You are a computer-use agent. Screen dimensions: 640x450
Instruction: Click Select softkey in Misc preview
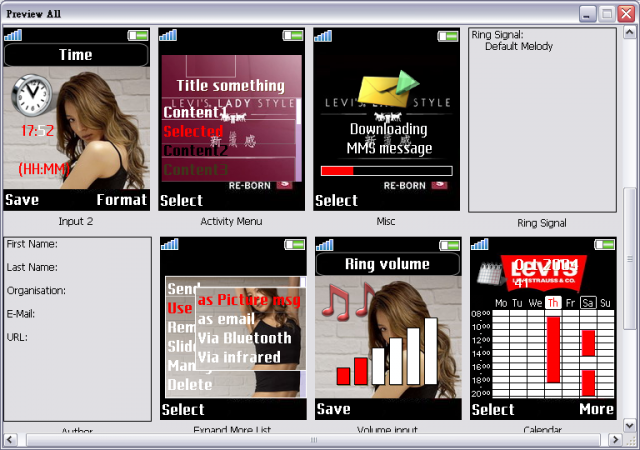pyautogui.click(x=336, y=200)
